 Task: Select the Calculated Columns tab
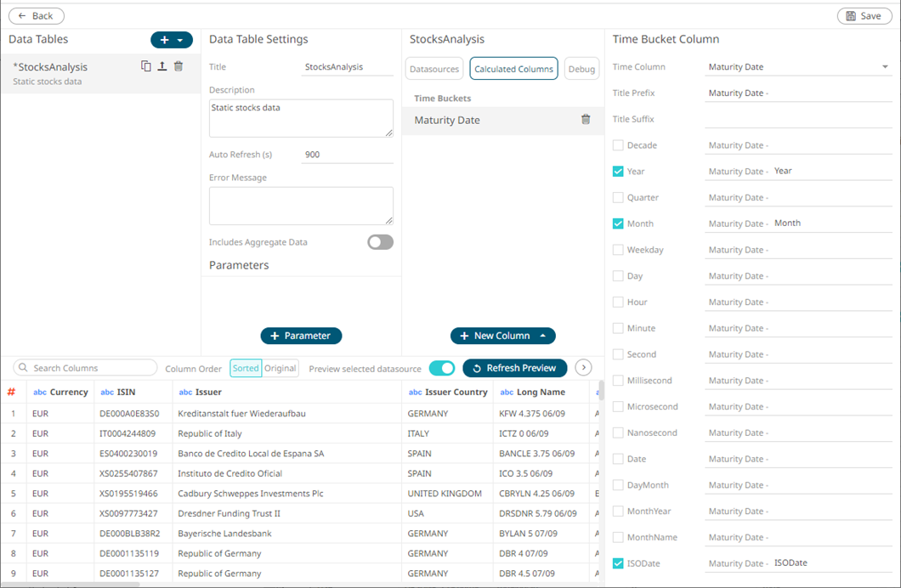pyautogui.click(x=513, y=69)
